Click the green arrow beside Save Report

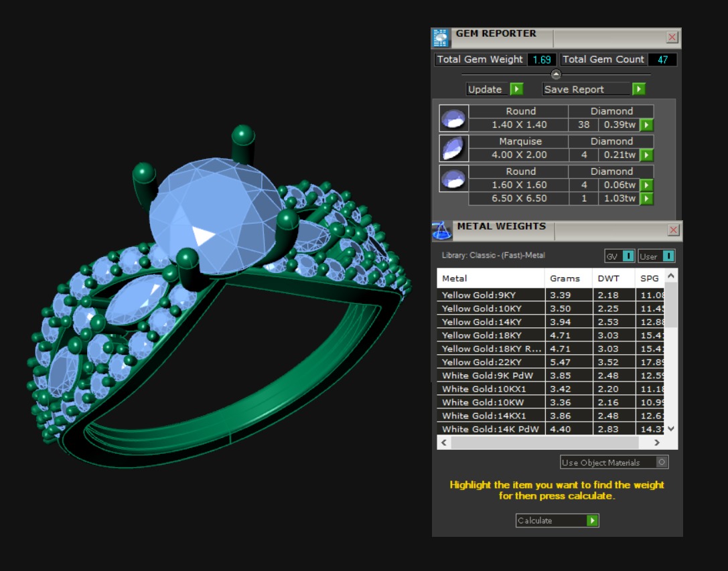click(639, 88)
